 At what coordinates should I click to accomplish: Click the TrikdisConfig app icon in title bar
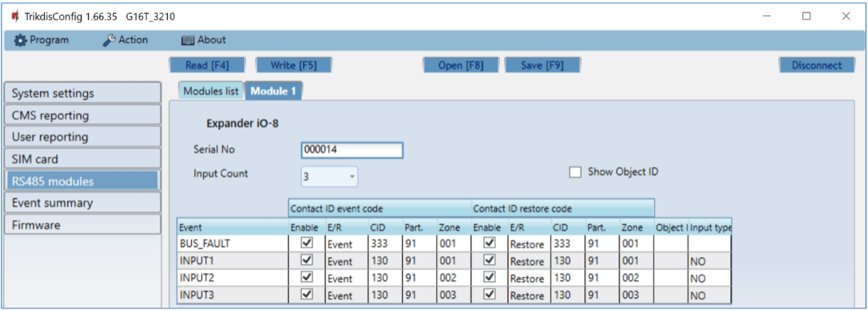pos(15,16)
